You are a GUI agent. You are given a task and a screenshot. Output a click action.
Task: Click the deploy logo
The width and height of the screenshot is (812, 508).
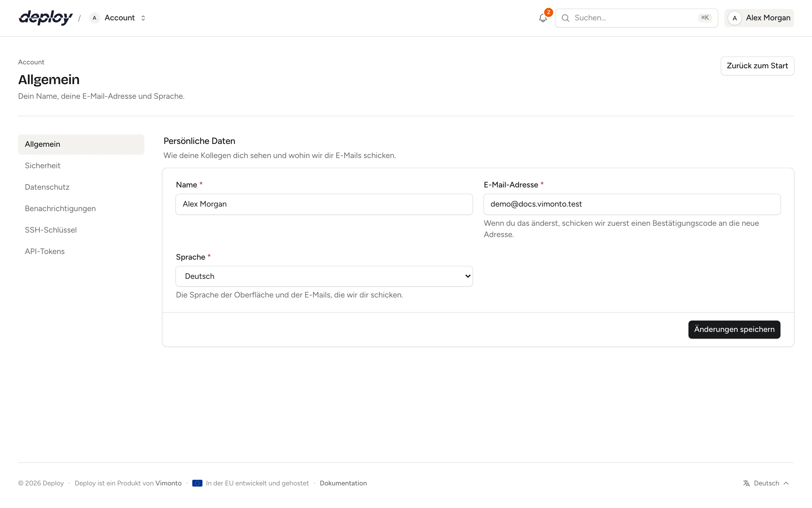[x=46, y=18]
